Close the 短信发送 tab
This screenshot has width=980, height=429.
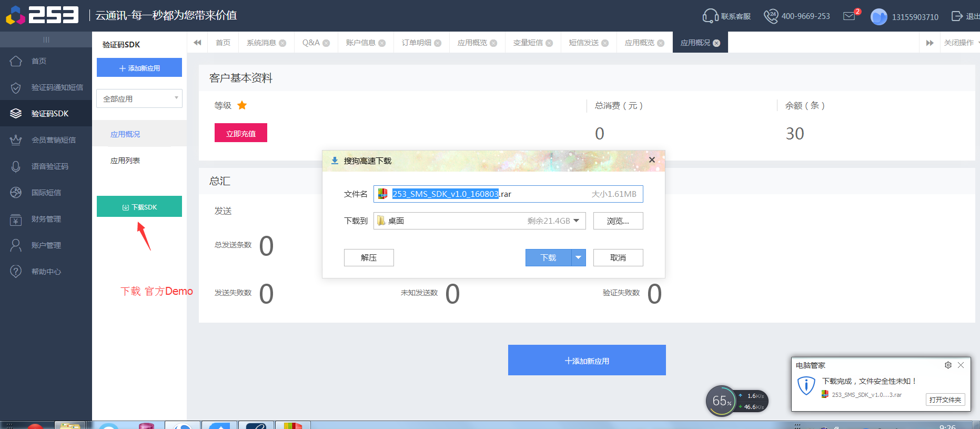[605, 43]
